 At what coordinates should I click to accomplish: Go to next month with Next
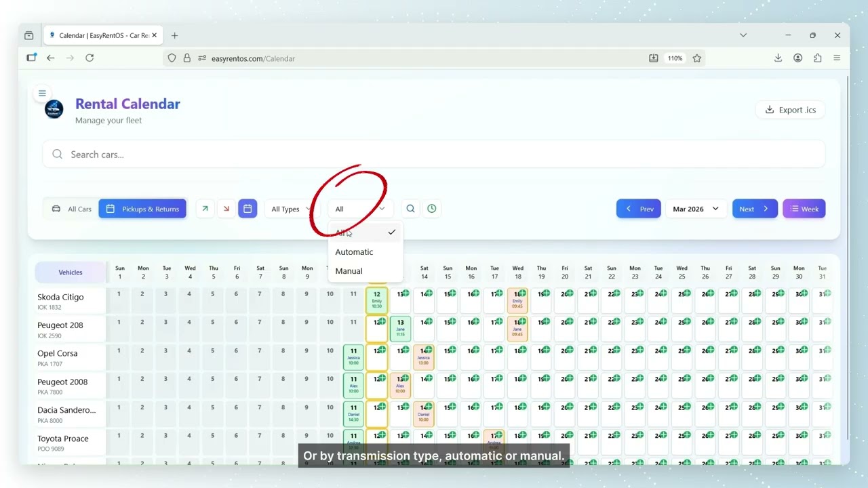tap(755, 209)
